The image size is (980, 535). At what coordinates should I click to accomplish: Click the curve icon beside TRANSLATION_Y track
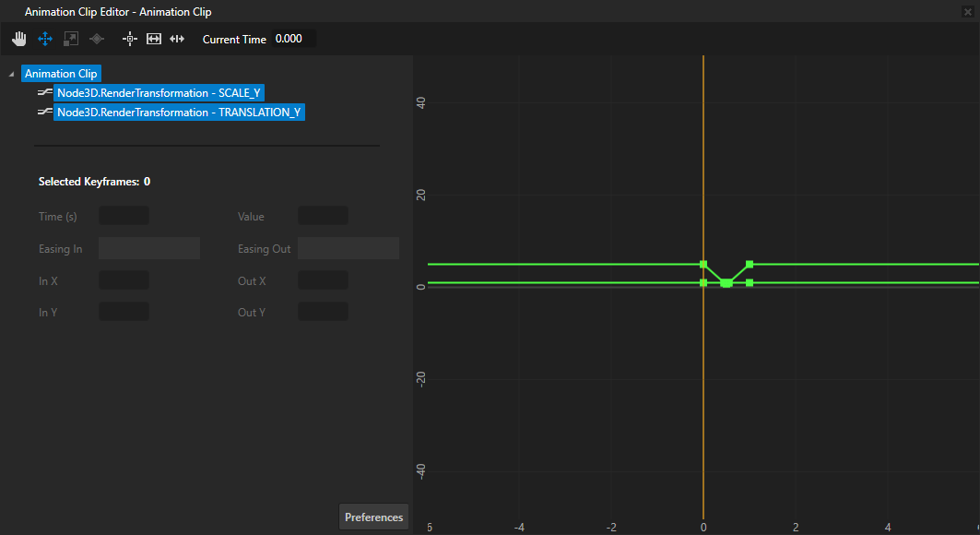click(x=44, y=112)
